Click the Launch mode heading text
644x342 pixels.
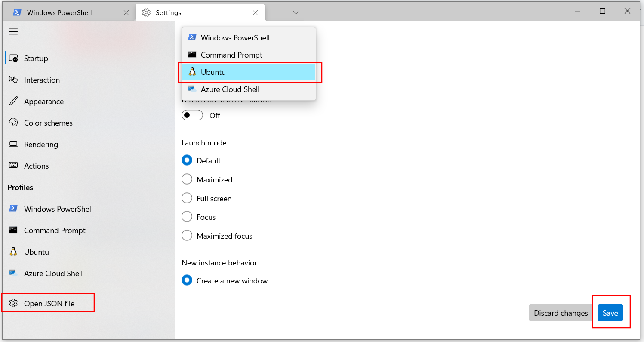pyautogui.click(x=204, y=142)
